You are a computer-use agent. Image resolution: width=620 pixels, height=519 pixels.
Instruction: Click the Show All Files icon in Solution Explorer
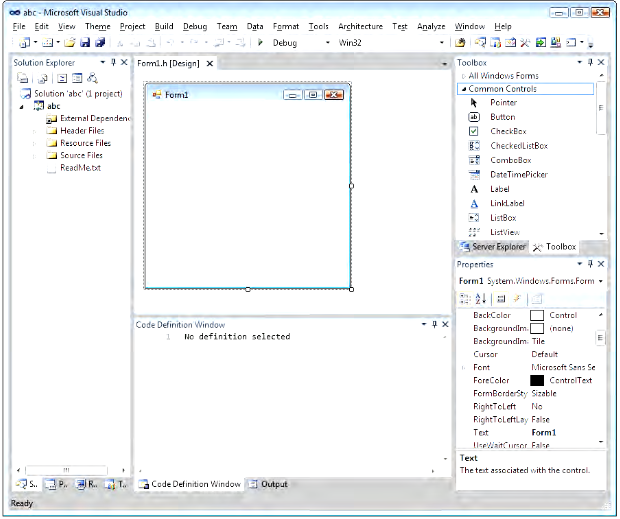click(42, 78)
